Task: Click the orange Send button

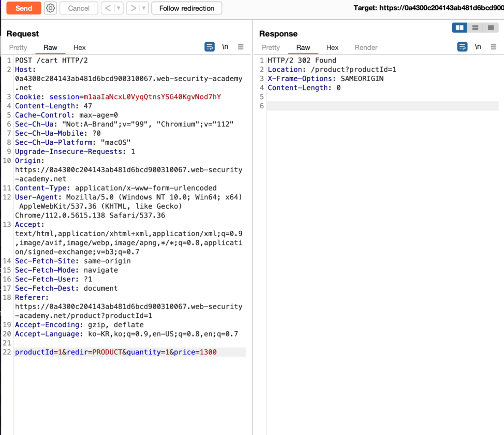Action: [x=24, y=8]
